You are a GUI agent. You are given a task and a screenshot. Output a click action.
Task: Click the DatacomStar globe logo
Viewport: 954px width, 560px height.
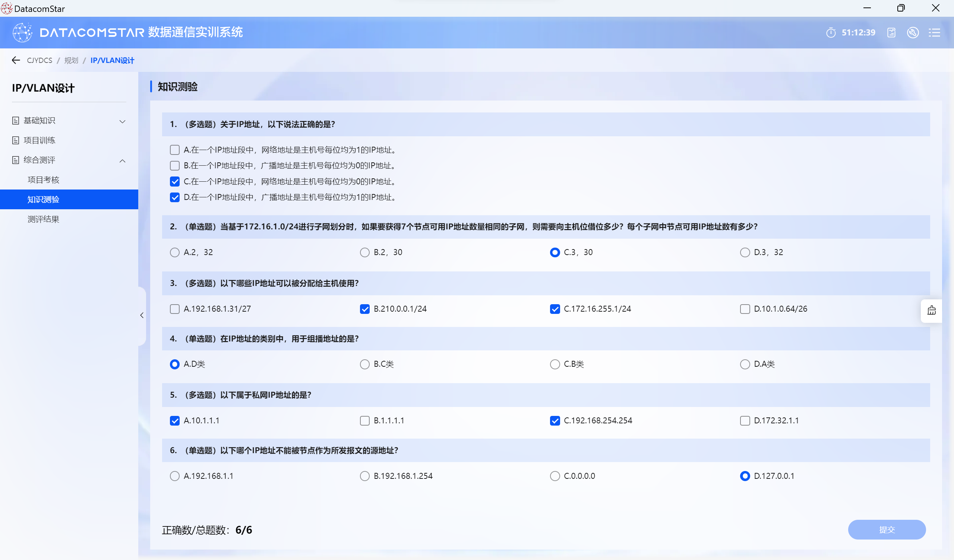point(22,32)
